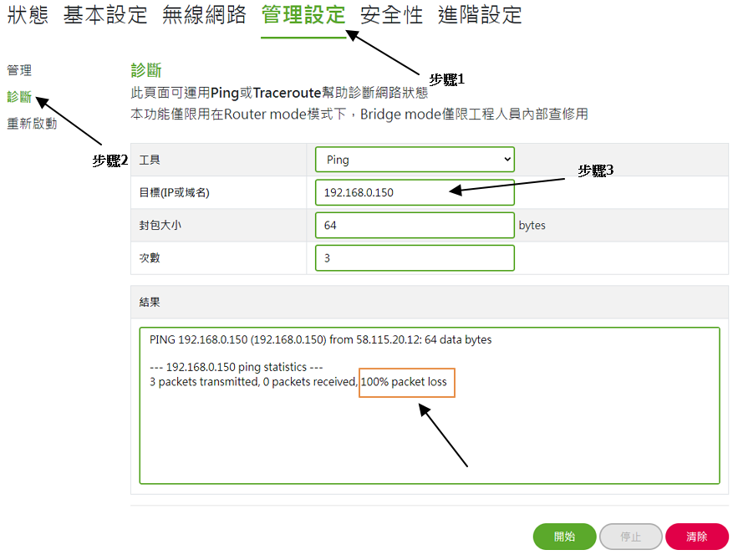Image resolution: width=733 pixels, height=560 pixels.
Task: Click the 次數 field containing 3
Action: point(415,258)
